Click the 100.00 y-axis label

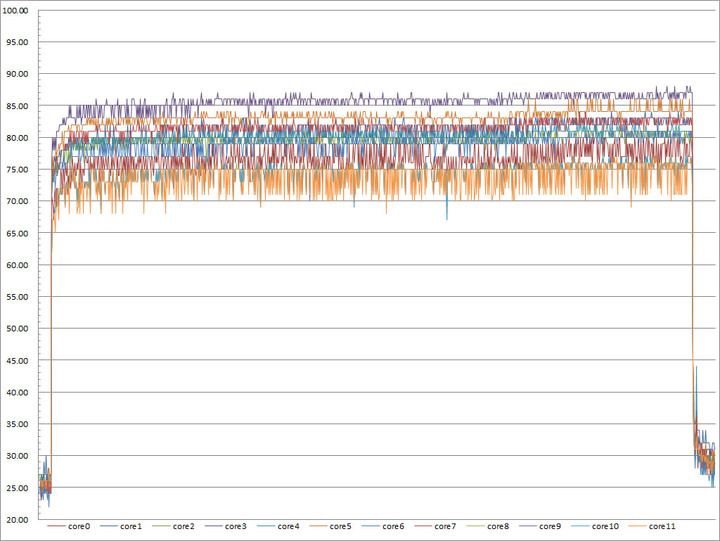[16, 10]
